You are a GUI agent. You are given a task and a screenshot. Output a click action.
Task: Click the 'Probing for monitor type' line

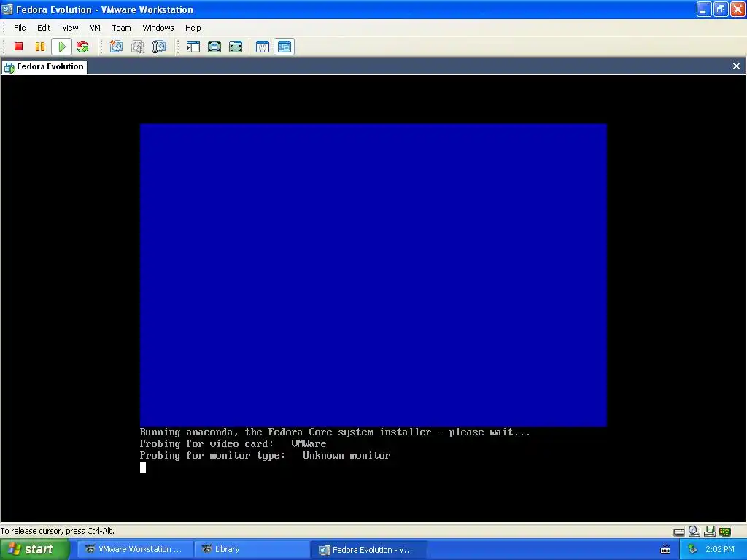point(265,456)
